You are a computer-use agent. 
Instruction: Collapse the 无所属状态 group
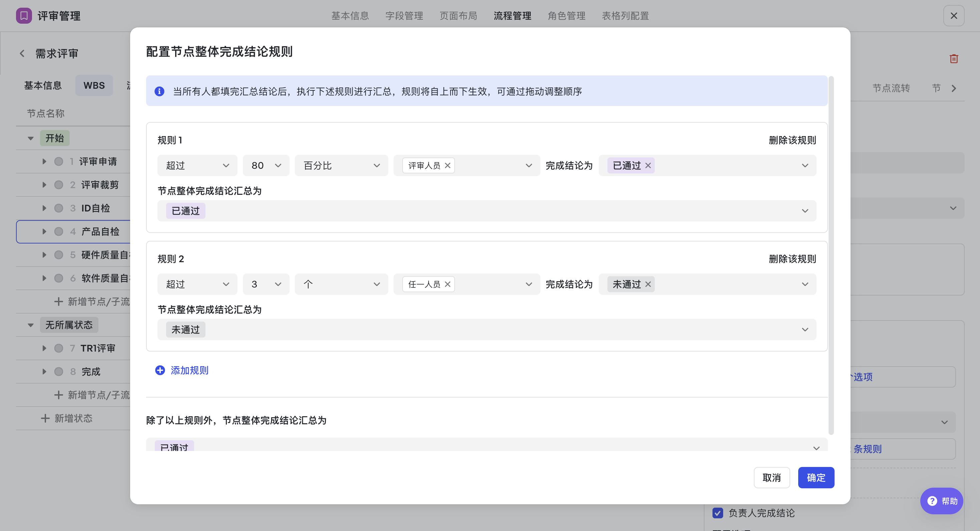31,325
